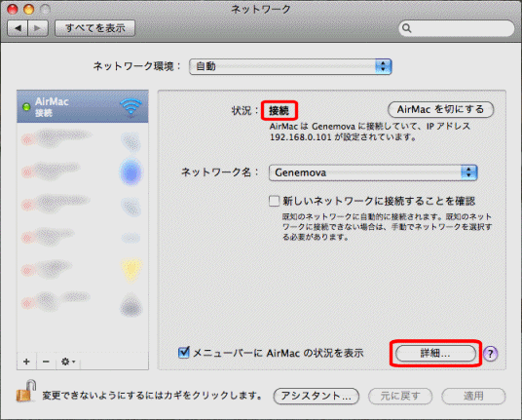Image resolution: width=522 pixels, height=420 pixels.
Task: Open the 詳細... advanced settings
Action: 435,354
